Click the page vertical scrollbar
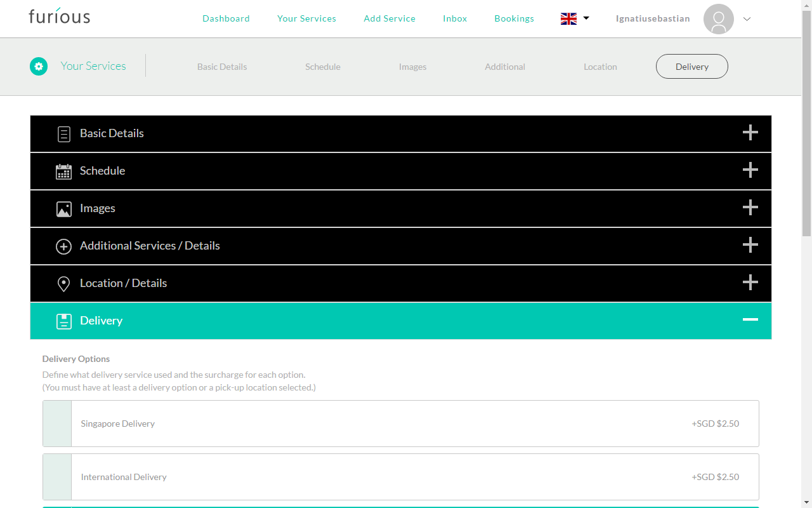Viewport: 812px width, 508px height. click(x=807, y=122)
